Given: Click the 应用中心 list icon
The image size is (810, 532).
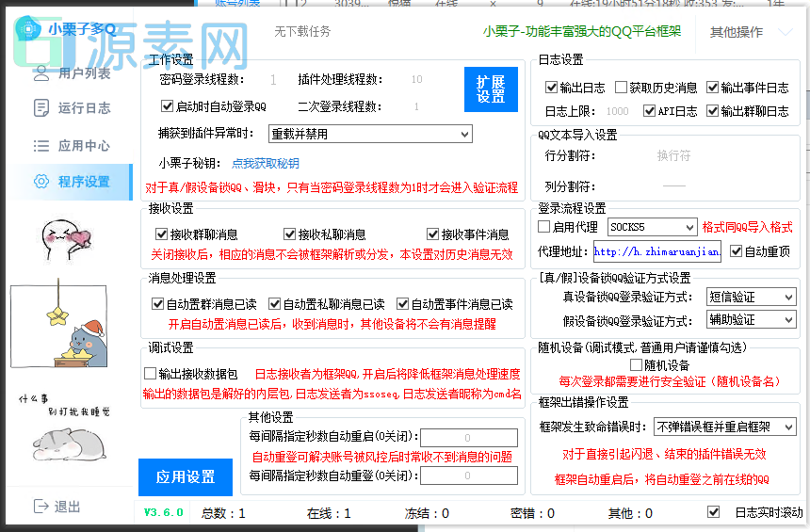Looking at the screenshot, I should (41, 146).
